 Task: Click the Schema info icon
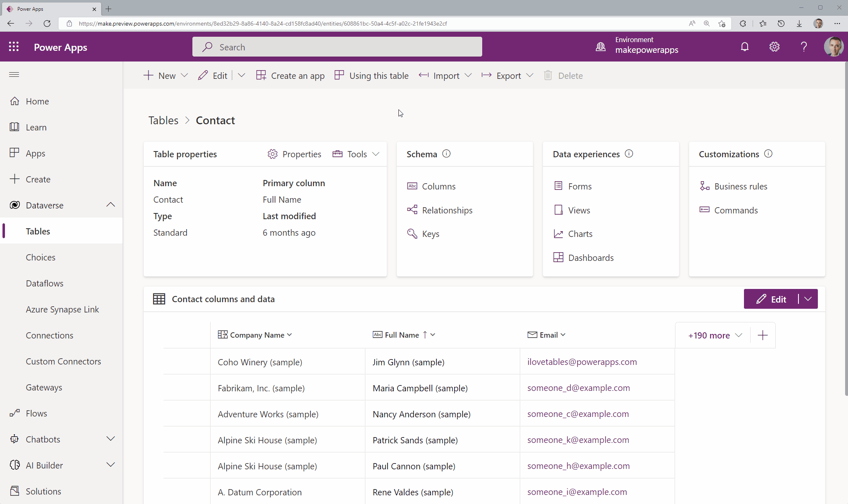pos(446,154)
